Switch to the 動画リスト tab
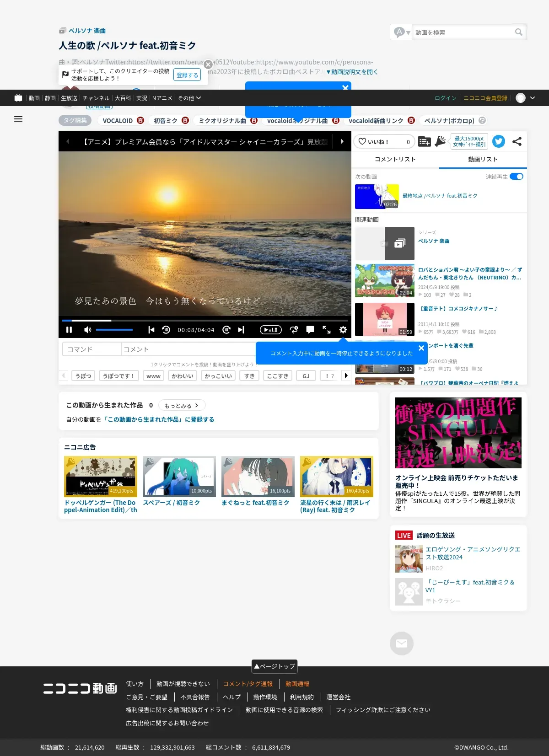Viewport: 549px width, 756px height. click(x=483, y=159)
